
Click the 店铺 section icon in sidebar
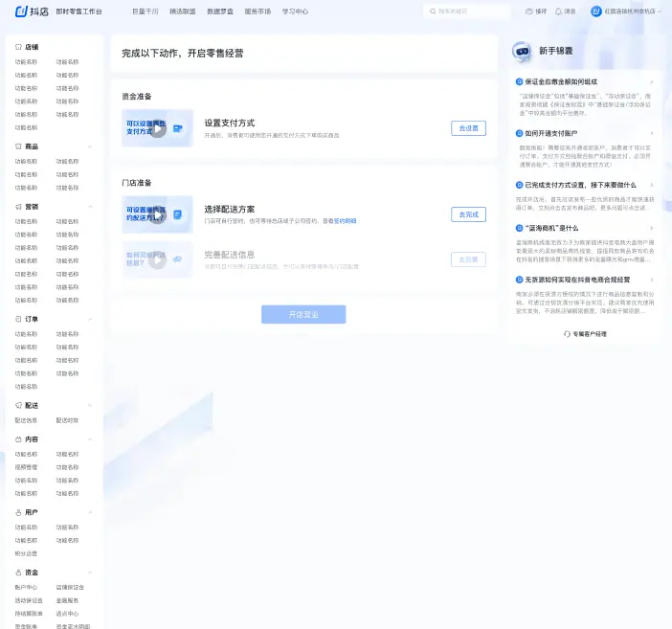(x=18, y=47)
